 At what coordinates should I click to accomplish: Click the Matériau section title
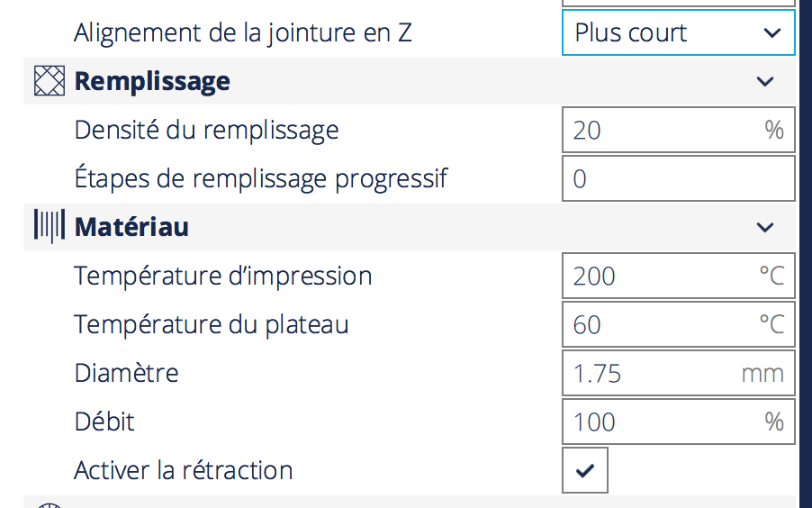coord(131,227)
